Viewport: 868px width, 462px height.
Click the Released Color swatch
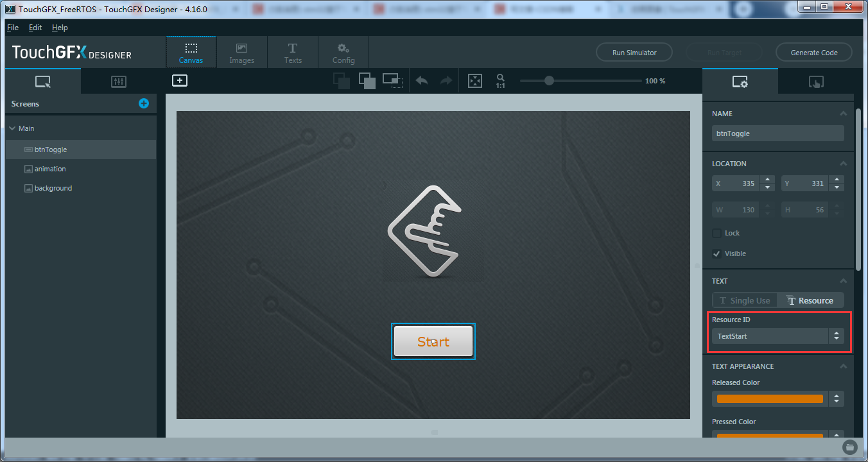770,399
